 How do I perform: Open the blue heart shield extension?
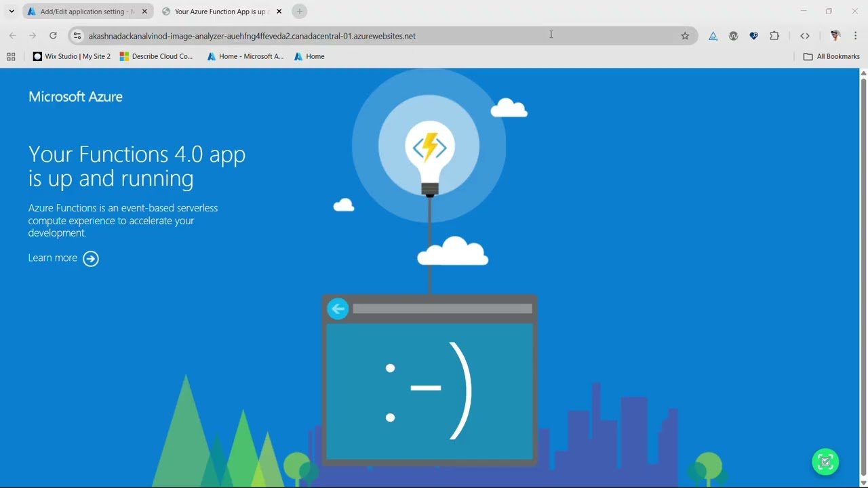point(753,36)
